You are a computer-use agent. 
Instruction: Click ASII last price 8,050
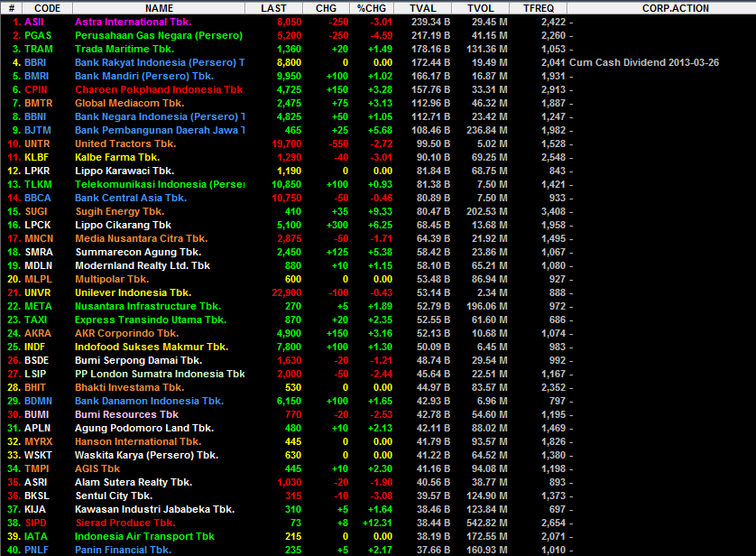(x=290, y=23)
